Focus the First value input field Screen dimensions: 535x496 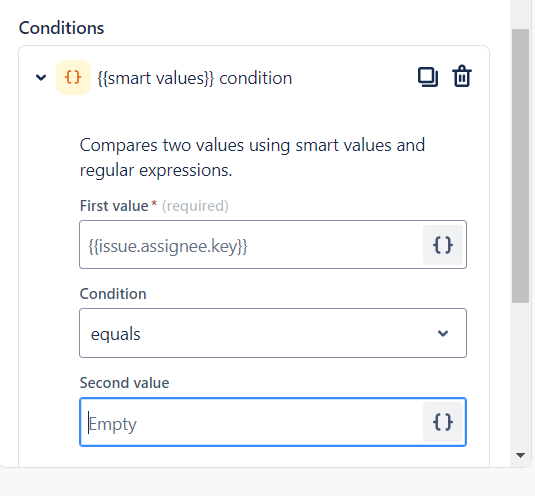tap(251, 245)
